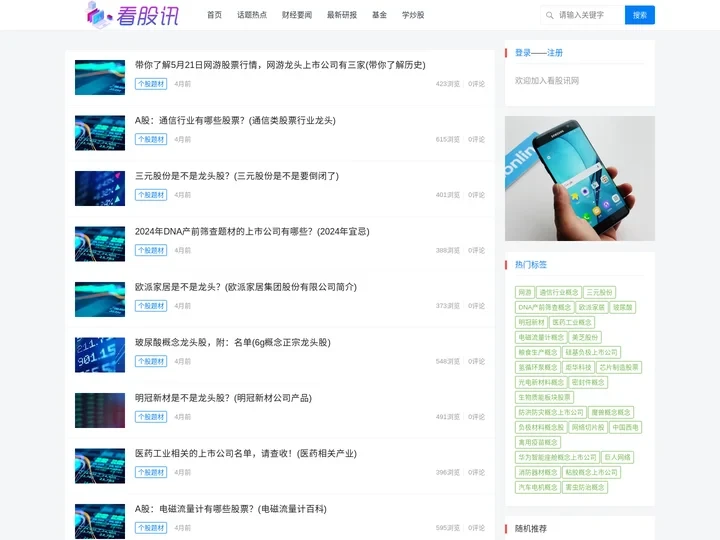Viewport: 720px width, 540px height.
Task: Open the Samsung phone banner image
Action: 579,178
